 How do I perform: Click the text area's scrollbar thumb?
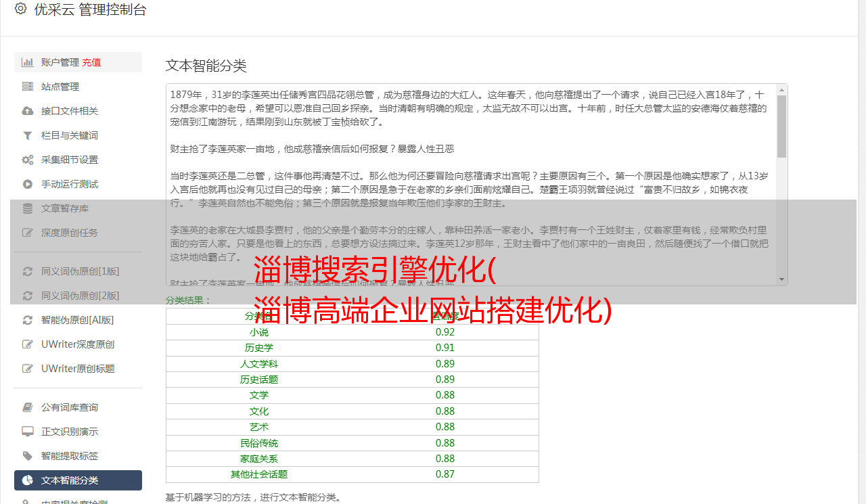tap(781, 126)
